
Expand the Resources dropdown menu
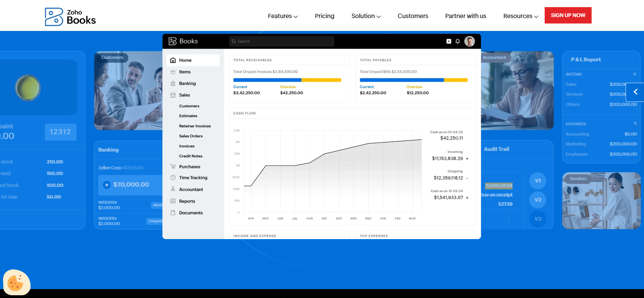click(x=521, y=16)
